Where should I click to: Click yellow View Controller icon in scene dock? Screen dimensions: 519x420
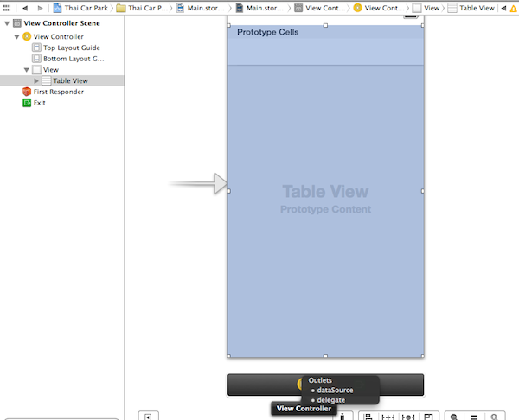(x=300, y=385)
